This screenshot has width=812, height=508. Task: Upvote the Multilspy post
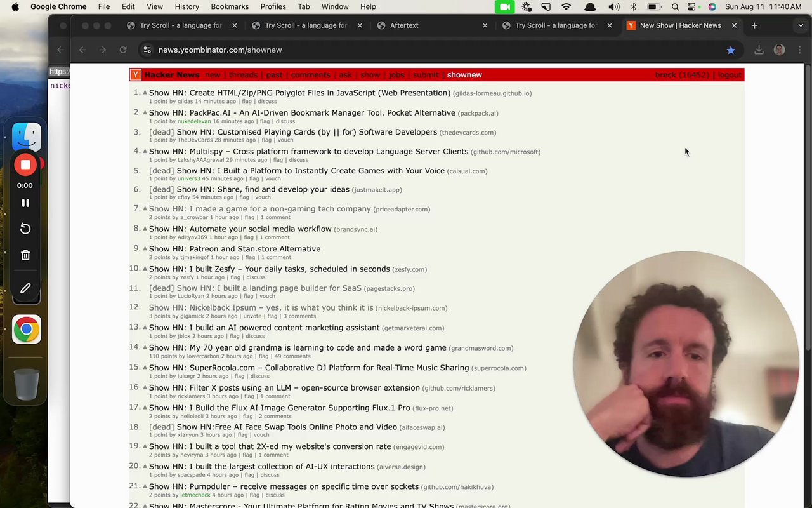[145, 151]
